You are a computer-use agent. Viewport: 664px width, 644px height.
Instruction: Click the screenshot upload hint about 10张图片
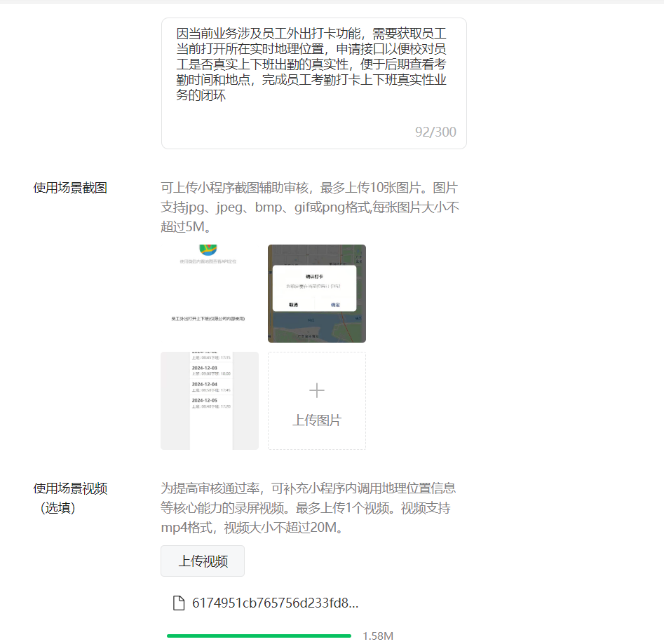click(309, 207)
